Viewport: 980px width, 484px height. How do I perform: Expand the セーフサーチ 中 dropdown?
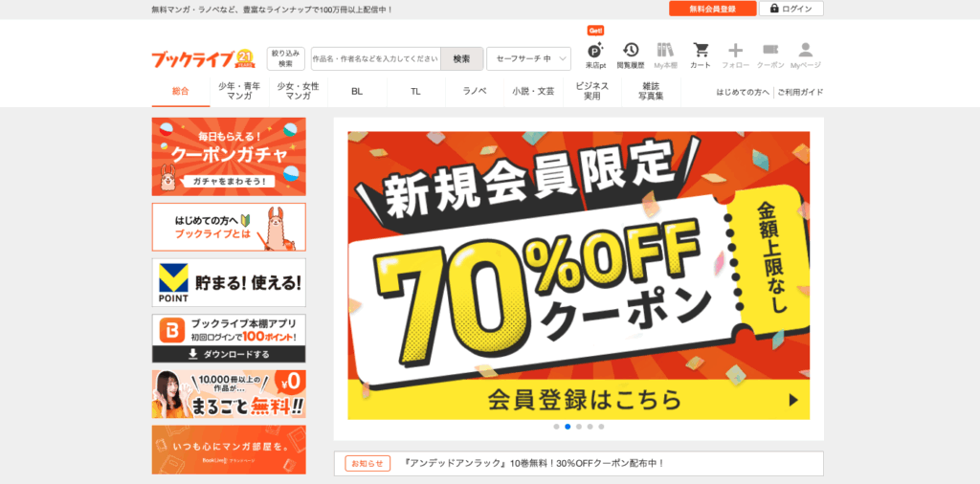[x=528, y=58]
